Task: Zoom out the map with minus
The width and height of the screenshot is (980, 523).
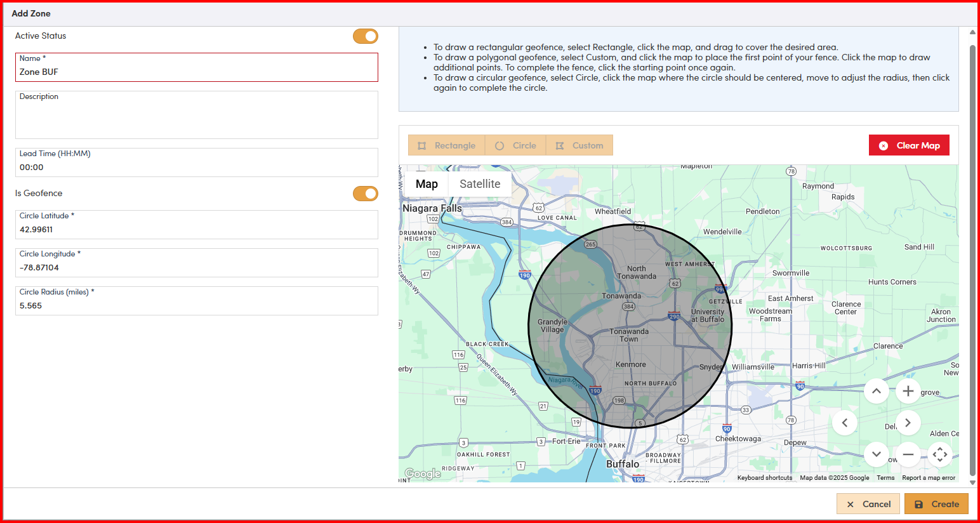Action: (x=908, y=454)
